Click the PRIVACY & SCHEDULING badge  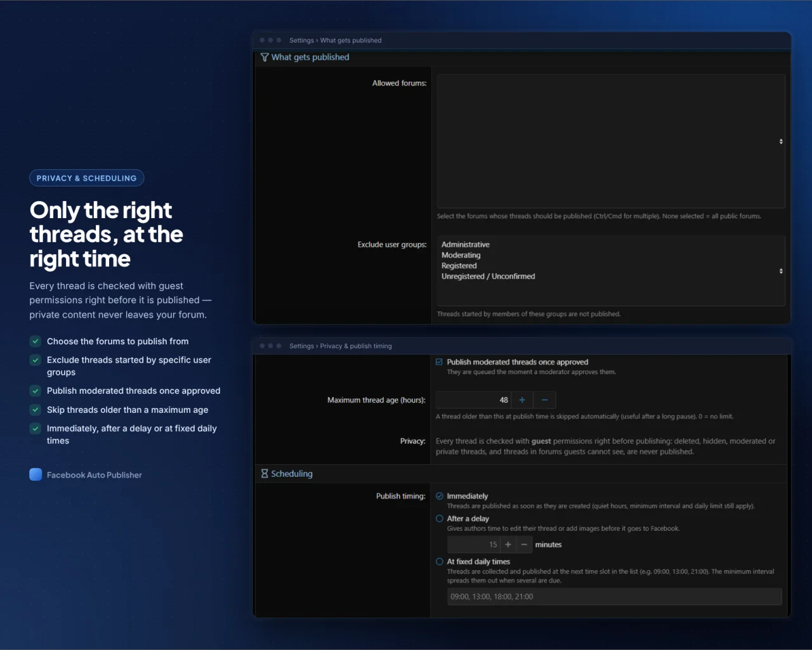coord(87,178)
